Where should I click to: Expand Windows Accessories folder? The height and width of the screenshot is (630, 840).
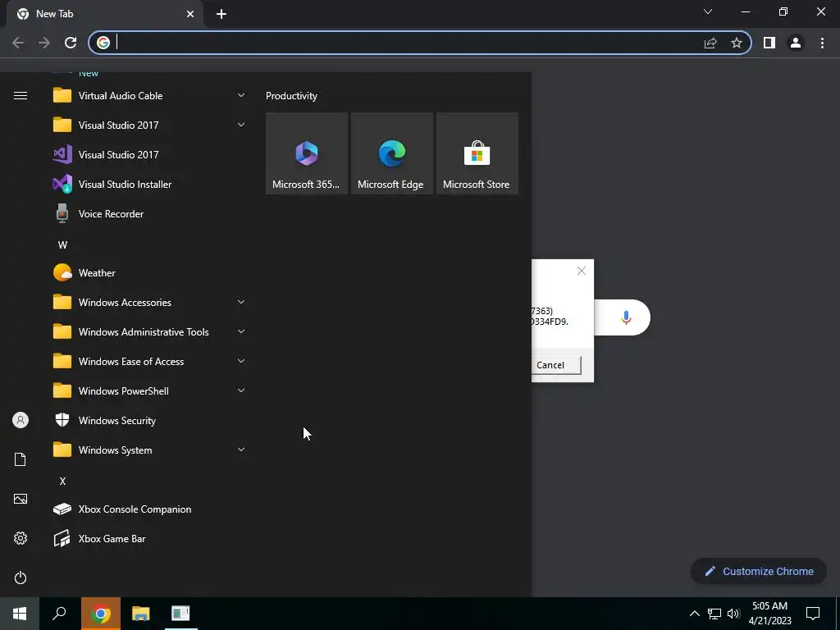[149, 302]
